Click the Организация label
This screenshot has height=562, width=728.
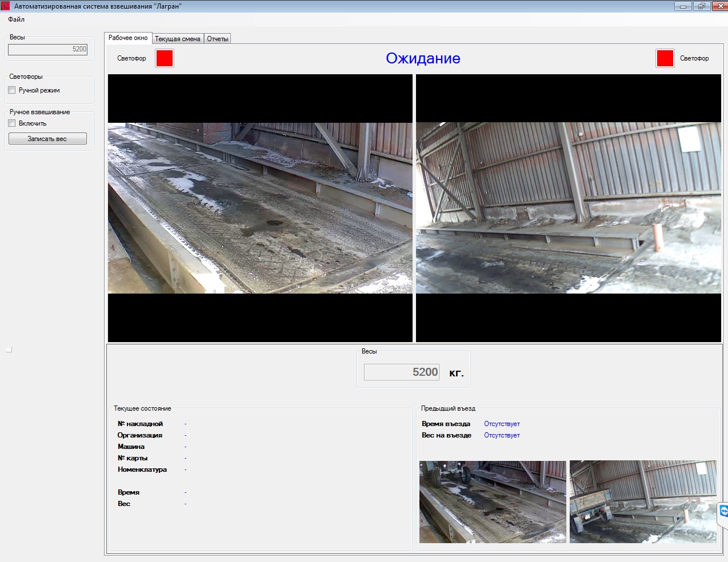click(140, 435)
